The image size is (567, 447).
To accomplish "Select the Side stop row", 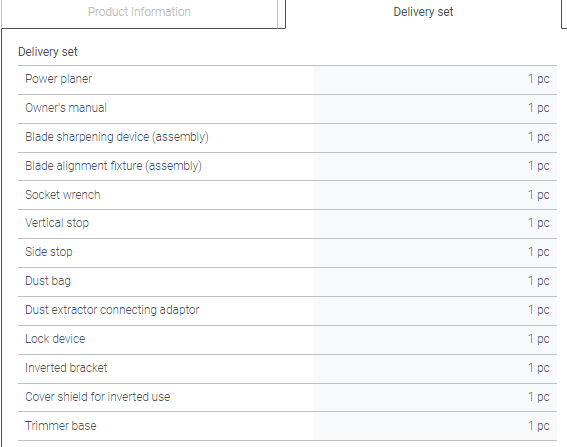I will click(x=287, y=253).
